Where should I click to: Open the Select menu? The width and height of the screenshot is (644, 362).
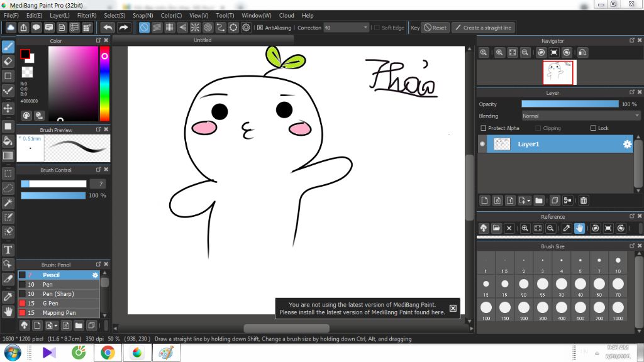pos(114,16)
